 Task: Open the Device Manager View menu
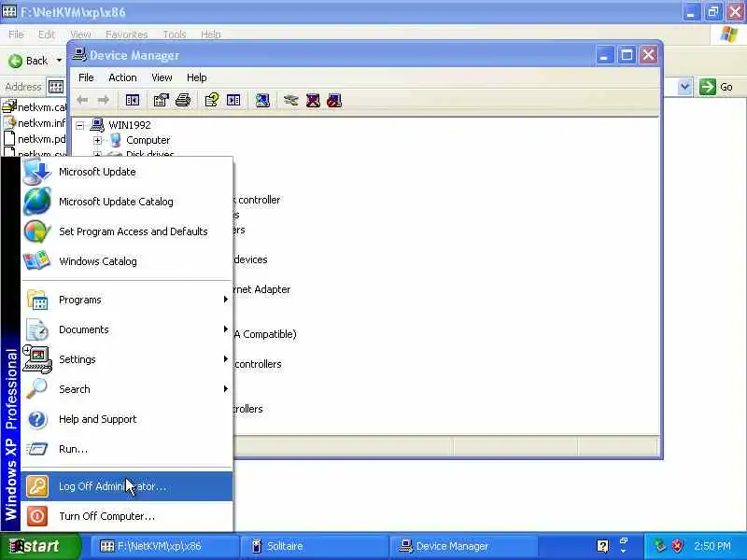click(x=162, y=77)
